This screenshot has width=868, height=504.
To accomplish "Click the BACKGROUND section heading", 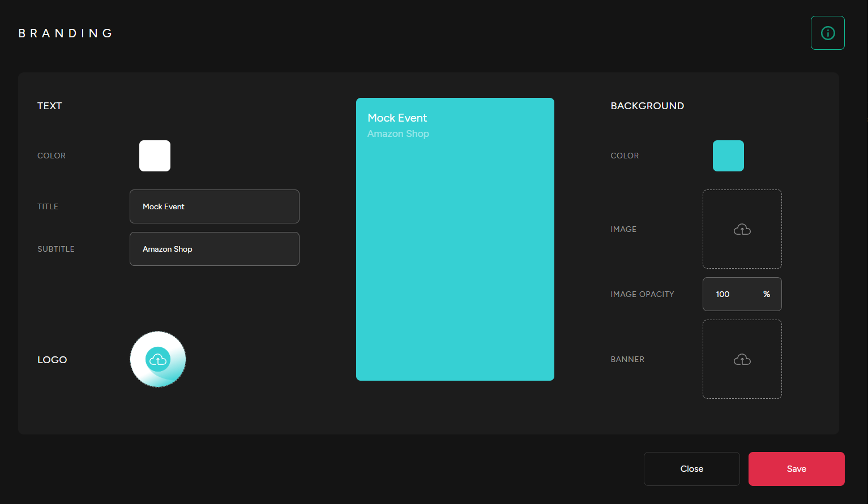I will [x=647, y=106].
